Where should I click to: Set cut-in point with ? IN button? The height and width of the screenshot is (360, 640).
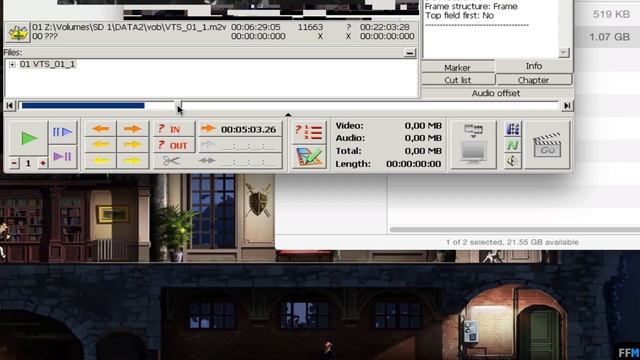(x=174, y=129)
